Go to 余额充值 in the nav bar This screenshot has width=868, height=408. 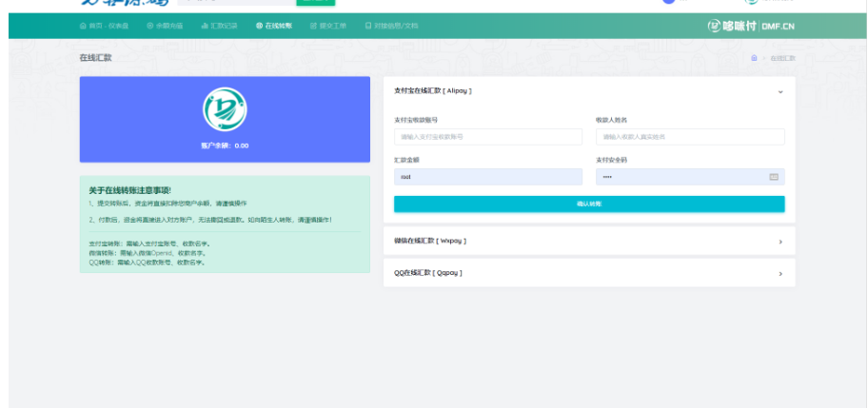click(165, 26)
